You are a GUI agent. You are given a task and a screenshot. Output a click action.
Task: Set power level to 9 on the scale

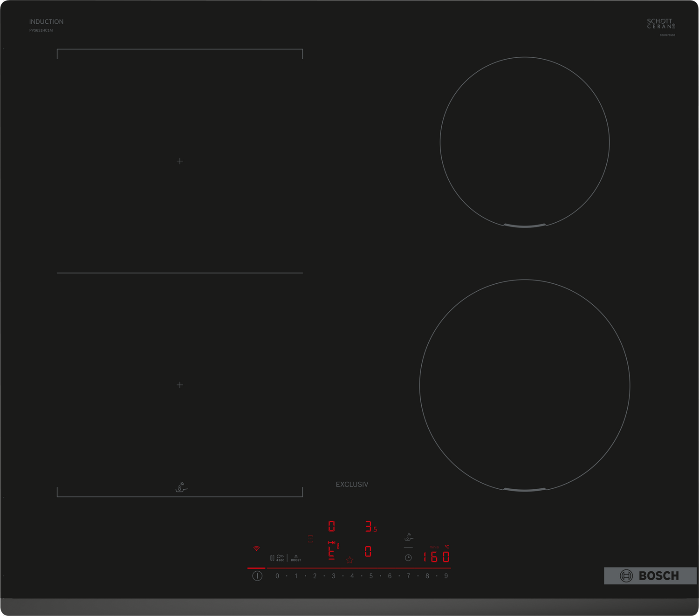[446, 576]
